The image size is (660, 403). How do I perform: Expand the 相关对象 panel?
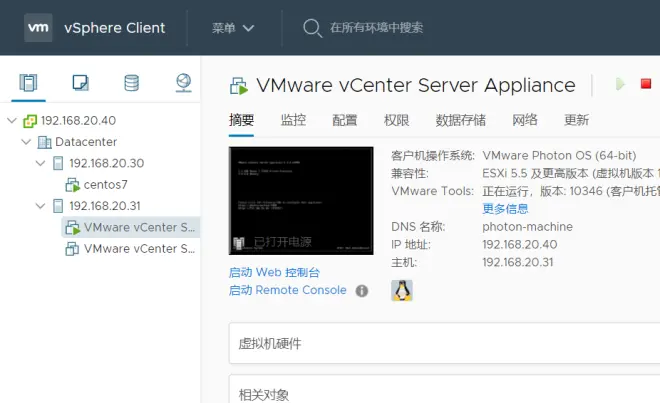[444, 389]
